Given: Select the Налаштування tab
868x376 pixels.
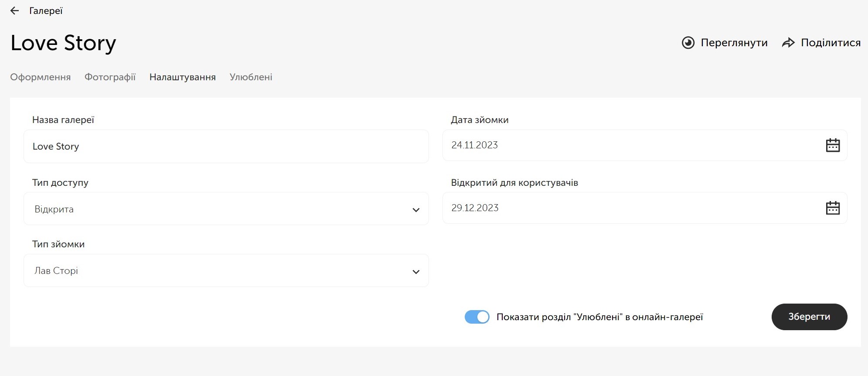Looking at the screenshot, I should (182, 77).
